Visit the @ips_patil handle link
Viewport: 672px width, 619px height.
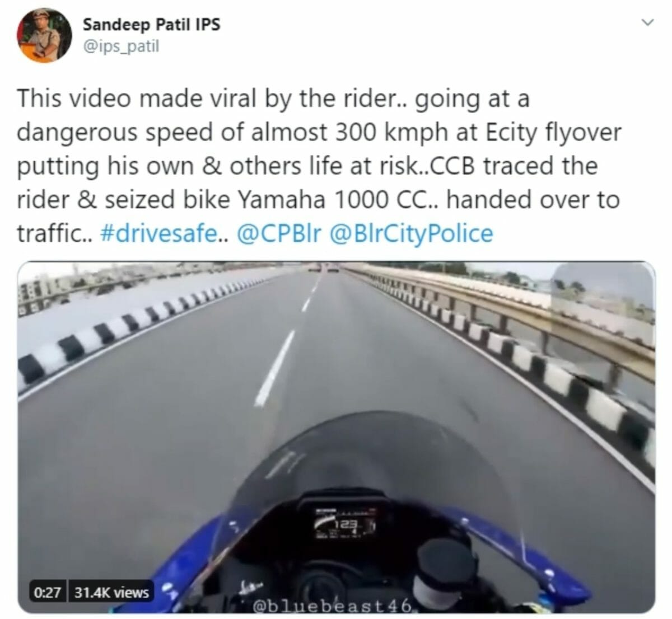pos(121,46)
